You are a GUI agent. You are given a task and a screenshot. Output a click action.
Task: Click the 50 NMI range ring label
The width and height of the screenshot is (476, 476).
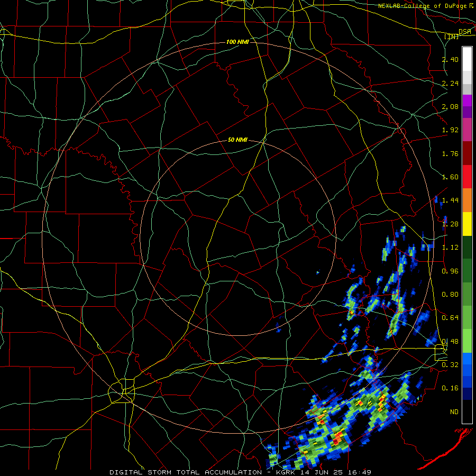point(237,140)
